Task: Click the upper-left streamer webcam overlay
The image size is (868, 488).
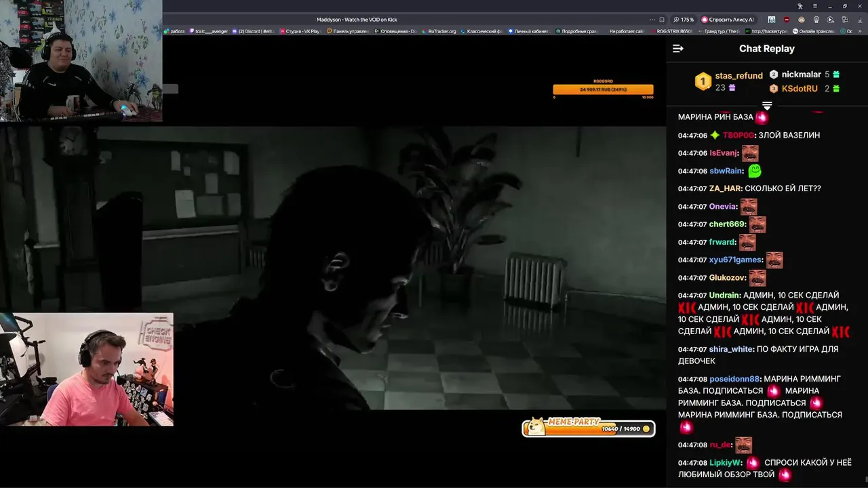Action: [81, 61]
